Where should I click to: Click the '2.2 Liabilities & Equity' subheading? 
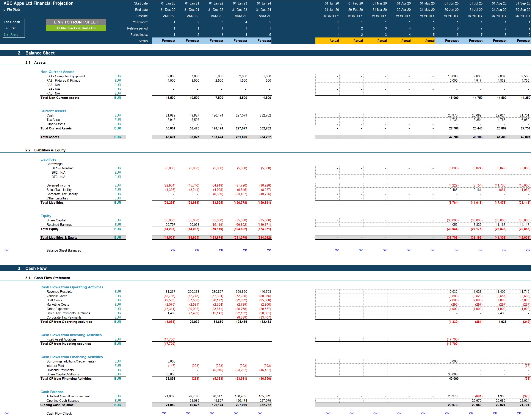click(45, 150)
